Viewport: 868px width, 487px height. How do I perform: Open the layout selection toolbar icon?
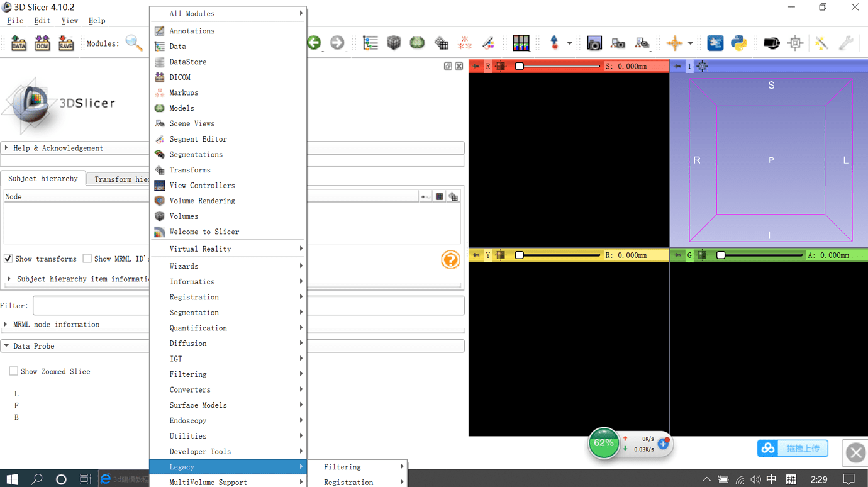click(x=521, y=43)
